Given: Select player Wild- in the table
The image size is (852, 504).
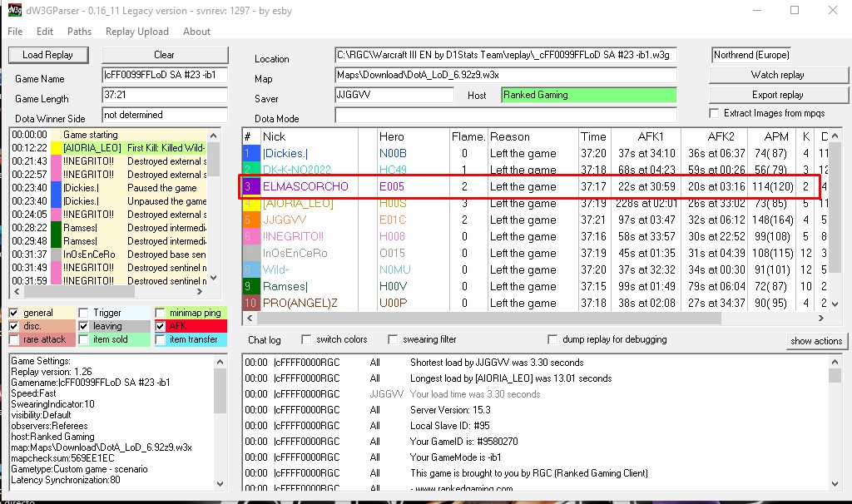Looking at the screenshot, I should click(276, 270).
